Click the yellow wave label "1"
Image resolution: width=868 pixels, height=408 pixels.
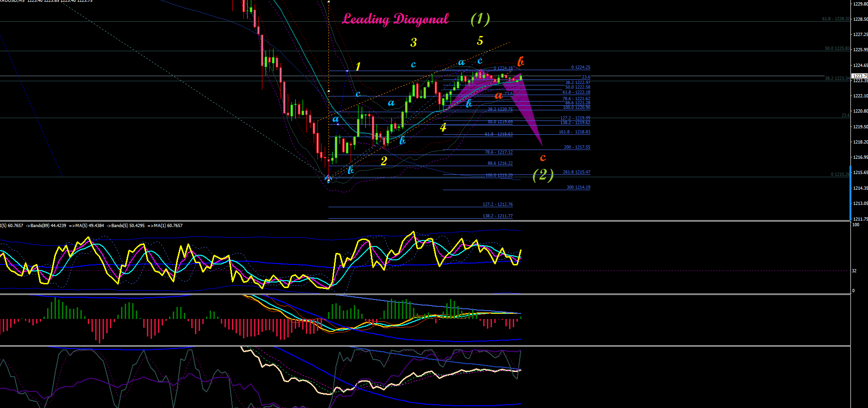click(x=358, y=66)
